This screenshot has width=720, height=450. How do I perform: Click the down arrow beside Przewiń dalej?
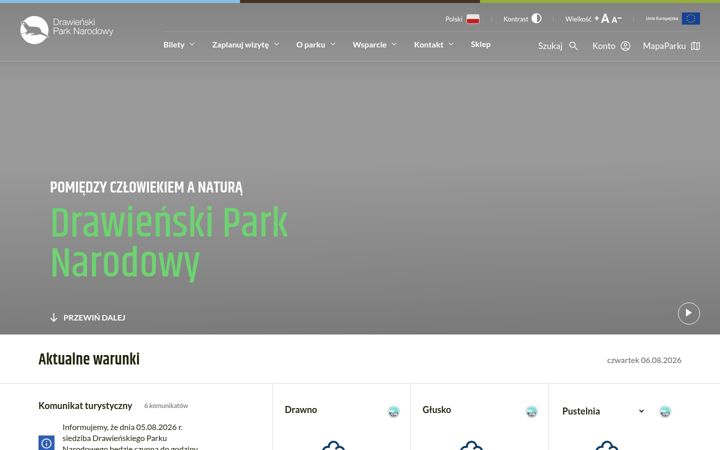pos(54,317)
